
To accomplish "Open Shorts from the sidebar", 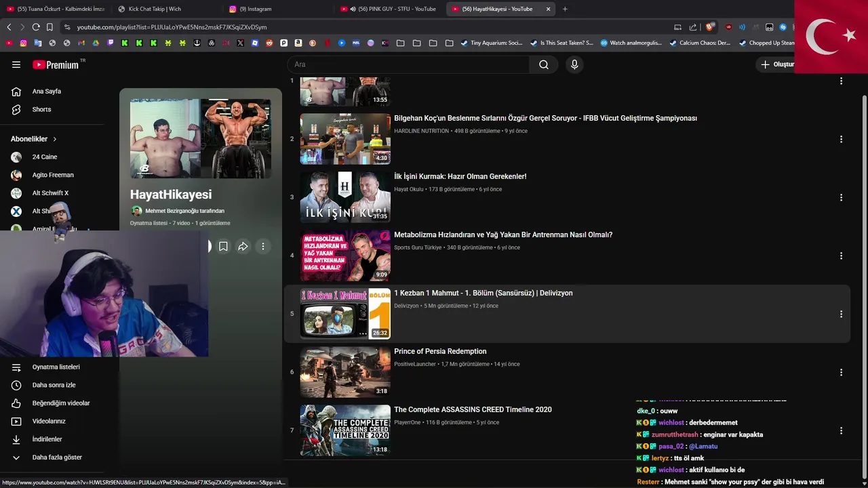I will click(41, 109).
